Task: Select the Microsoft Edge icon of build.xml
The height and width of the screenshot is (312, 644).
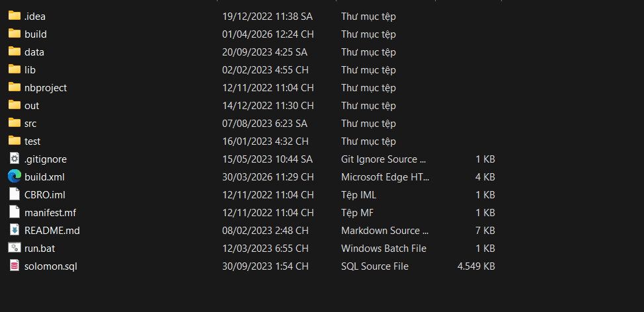Action: click(x=15, y=176)
